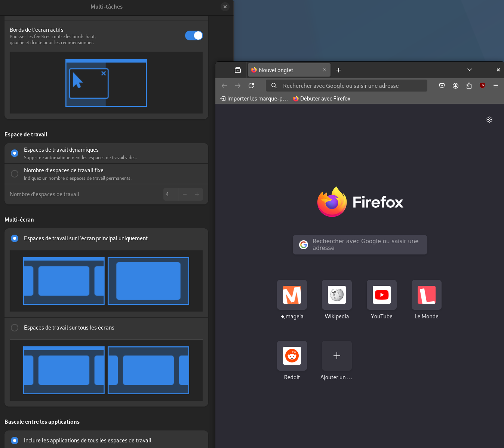Click the Firefox address bar field

point(348,86)
